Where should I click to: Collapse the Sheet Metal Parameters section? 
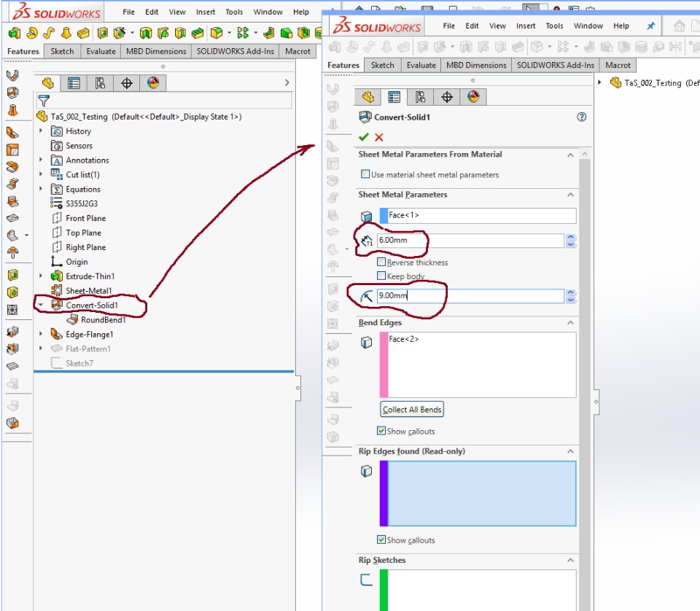point(570,195)
